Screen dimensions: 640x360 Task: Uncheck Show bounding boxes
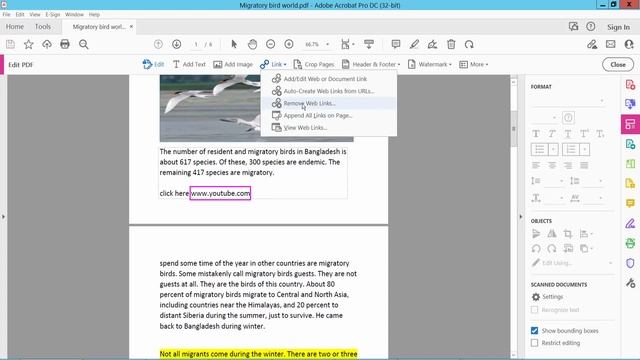click(x=534, y=331)
